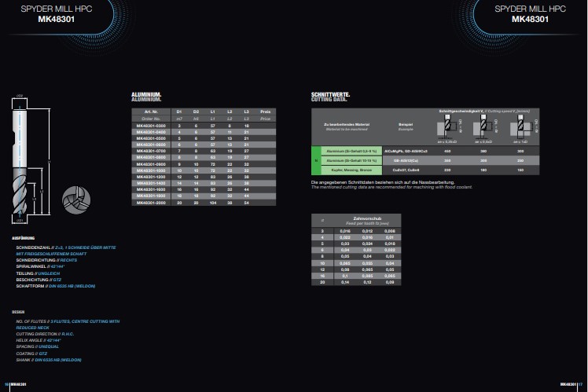Image resolution: width=588 pixels, height=392 pixels.
Task: Select the 'ALUMINIUM.' table heading
Action: [146, 95]
